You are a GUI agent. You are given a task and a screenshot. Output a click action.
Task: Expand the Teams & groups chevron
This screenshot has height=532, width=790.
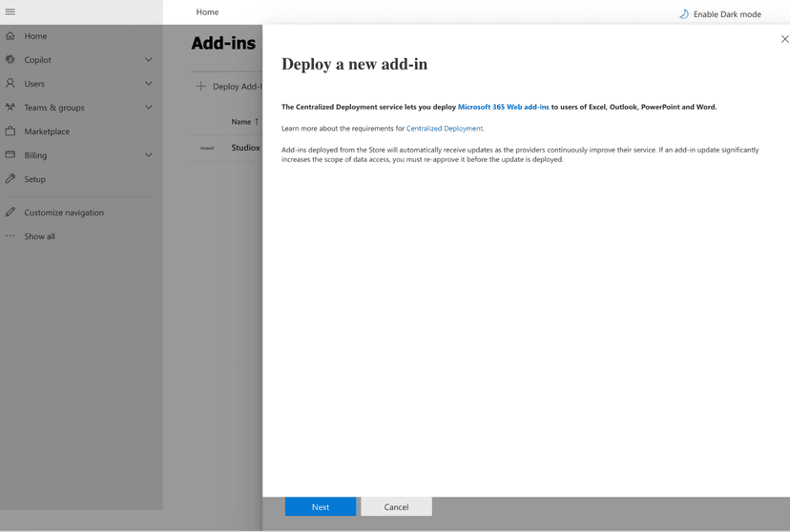(x=149, y=107)
